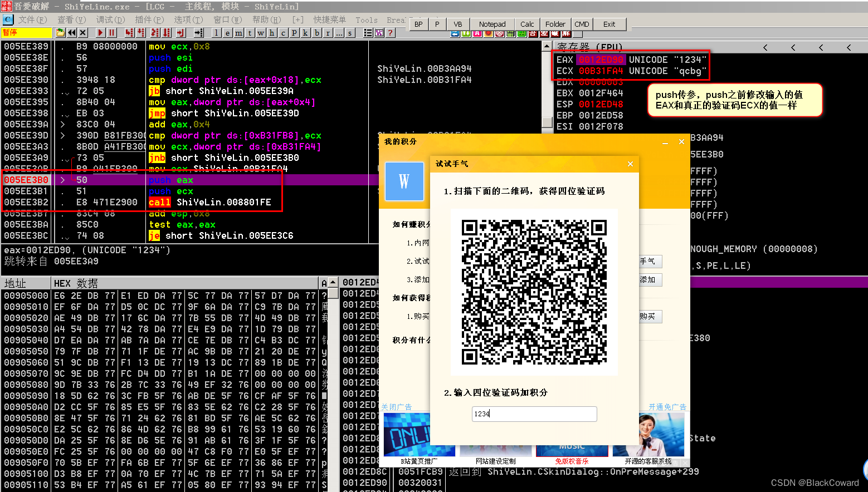The width and height of the screenshot is (868, 492).
Task: Click the BP button
Action: click(418, 24)
